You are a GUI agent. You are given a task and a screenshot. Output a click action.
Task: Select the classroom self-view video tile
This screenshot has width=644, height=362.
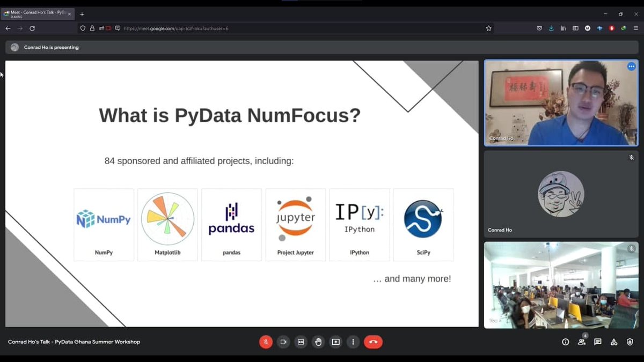tap(561, 285)
